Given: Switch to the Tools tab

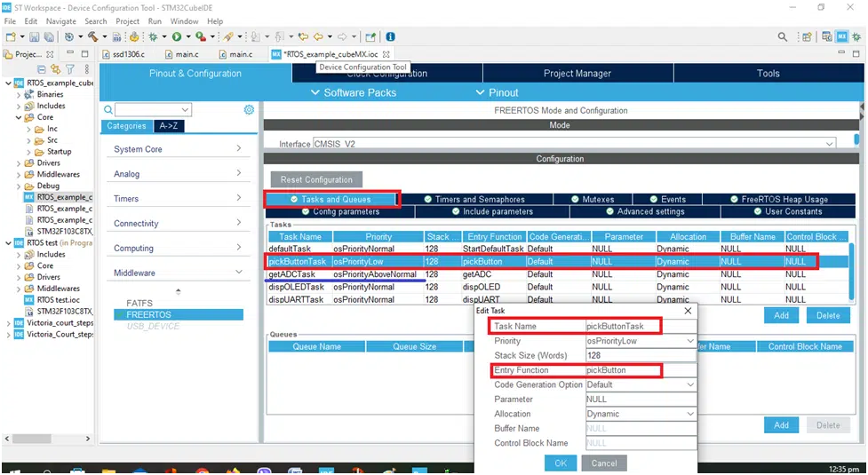Looking at the screenshot, I should [768, 74].
